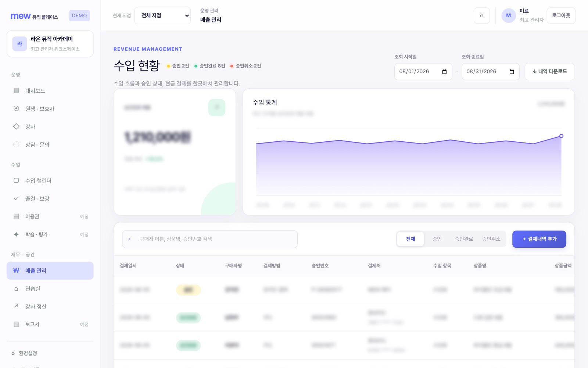Click the DEMO badge

point(79,15)
